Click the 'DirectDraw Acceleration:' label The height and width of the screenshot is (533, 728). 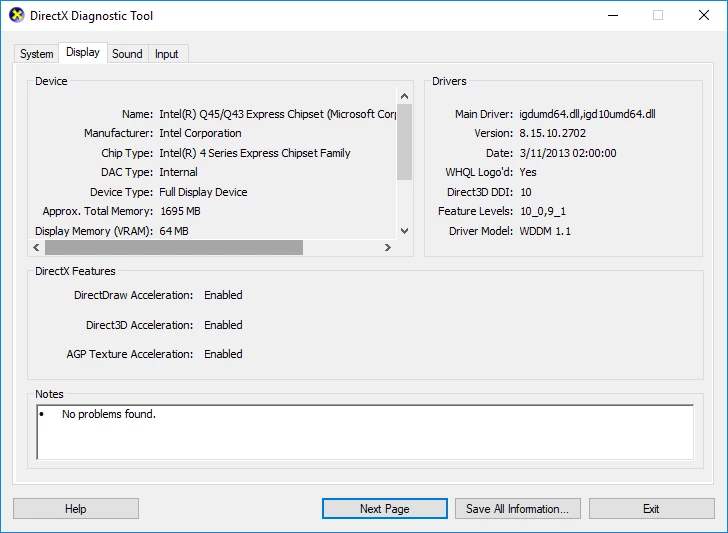pos(133,295)
